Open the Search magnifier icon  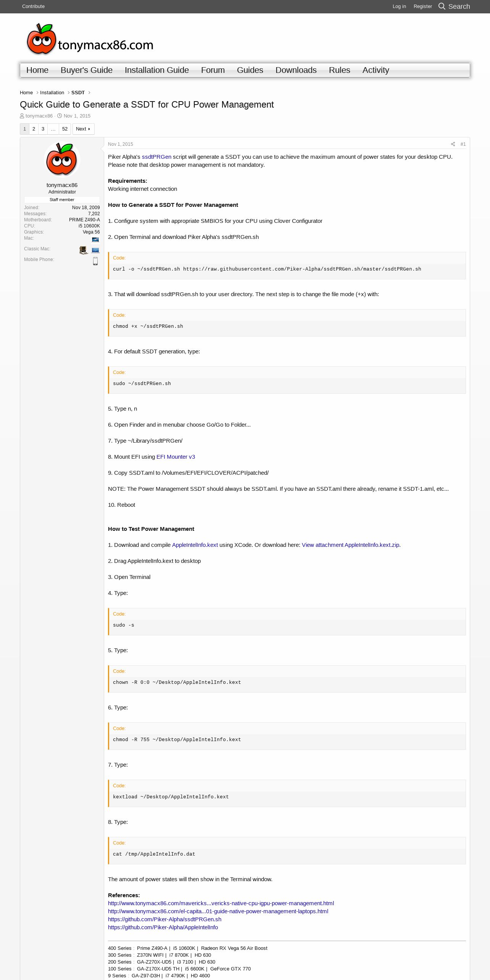click(x=442, y=6)
